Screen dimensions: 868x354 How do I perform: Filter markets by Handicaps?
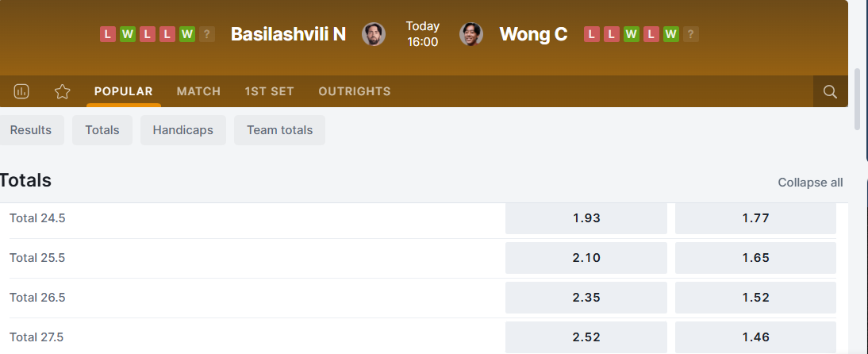pos(182,130)
